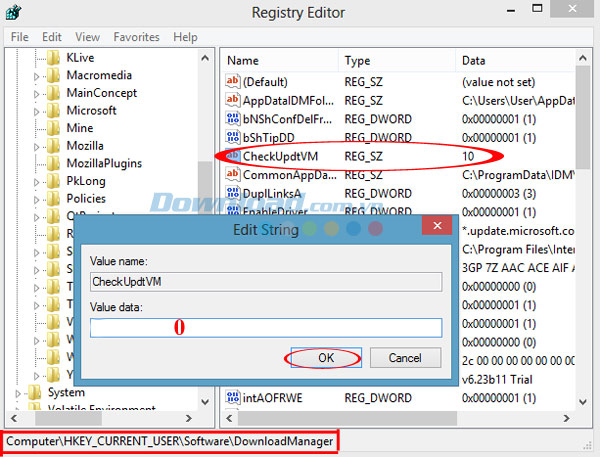Select the Mozilla folder icon

pyautogui.click(x=54, y=145)
